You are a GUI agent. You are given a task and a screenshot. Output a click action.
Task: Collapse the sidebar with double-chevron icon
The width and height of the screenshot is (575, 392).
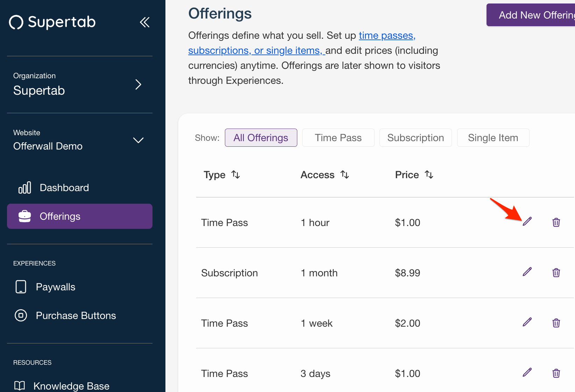(x=144, y=22)
